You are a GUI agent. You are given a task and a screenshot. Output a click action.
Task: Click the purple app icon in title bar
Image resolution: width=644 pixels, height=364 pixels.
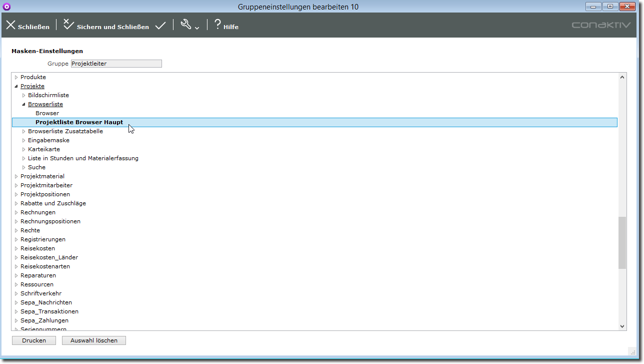6,7
